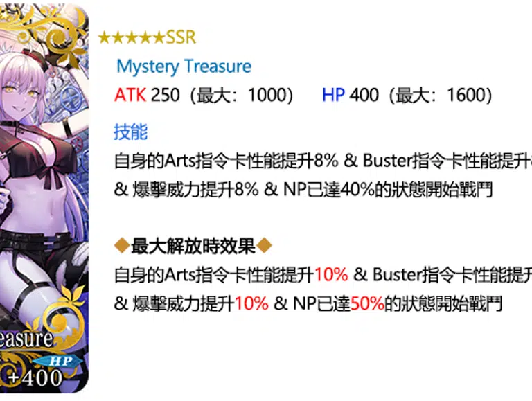Click the red 50% NP value
532x401 pixels.
367,303
